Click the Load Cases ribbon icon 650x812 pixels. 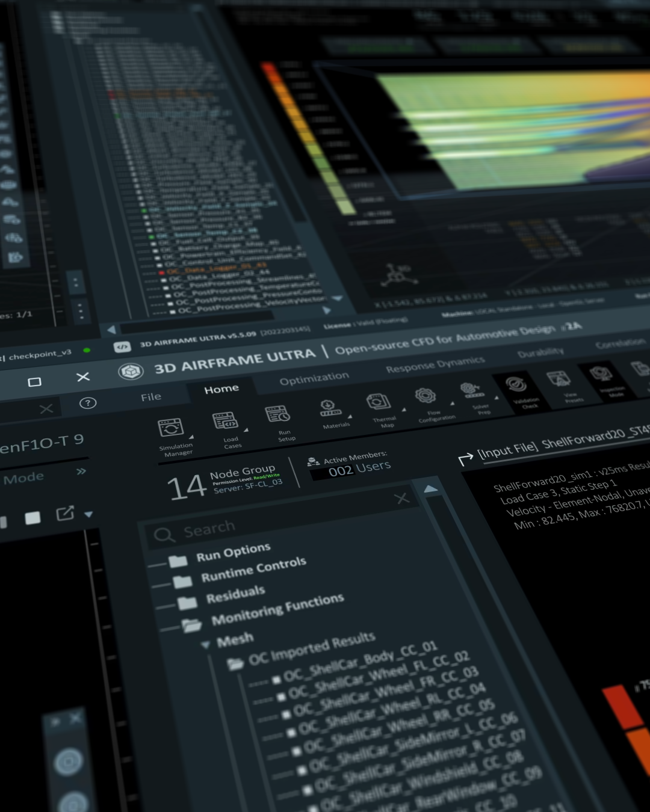[x=225, y=420]
